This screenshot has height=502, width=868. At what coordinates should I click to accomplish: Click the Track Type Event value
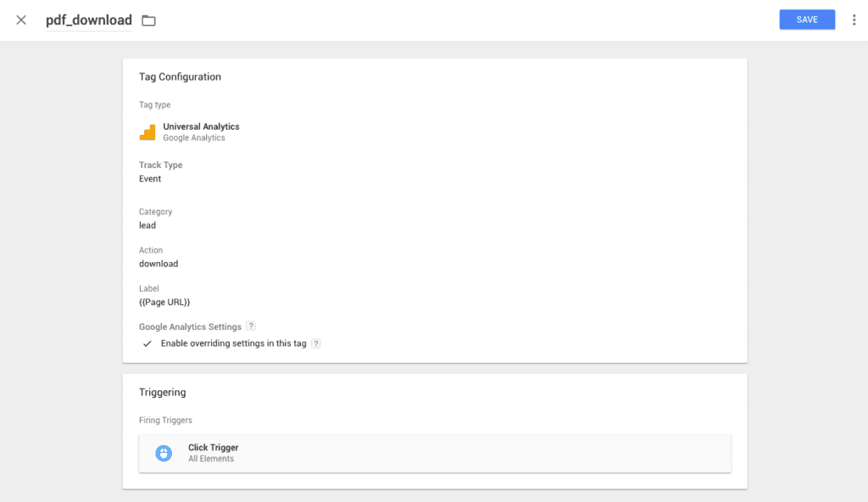coord(150,179)
